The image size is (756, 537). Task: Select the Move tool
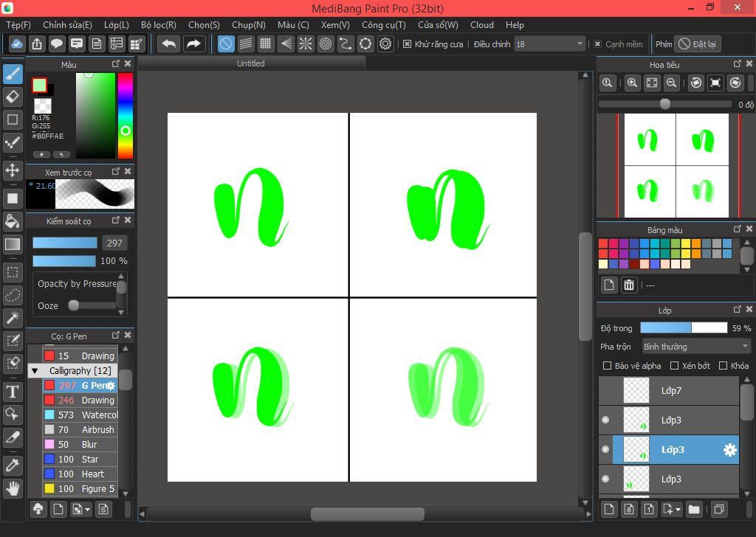(x=13, y=170)
